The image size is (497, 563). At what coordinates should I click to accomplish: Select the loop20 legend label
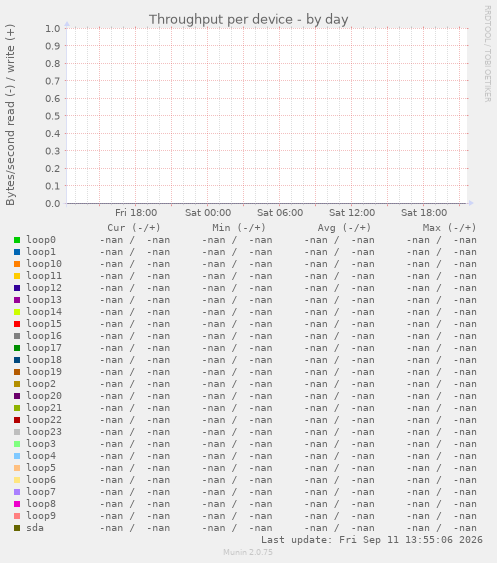[44, 396]
